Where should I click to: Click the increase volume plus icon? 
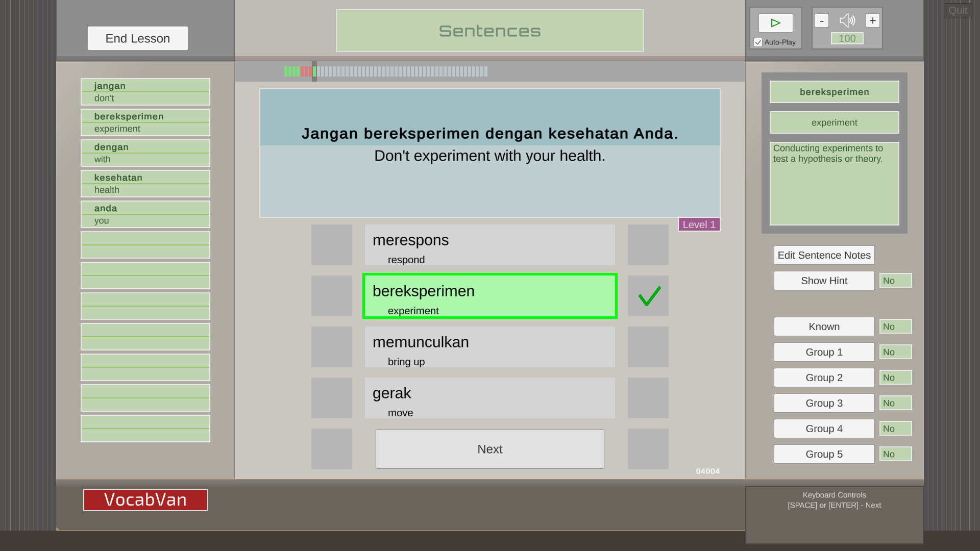[x=873, y=20]
